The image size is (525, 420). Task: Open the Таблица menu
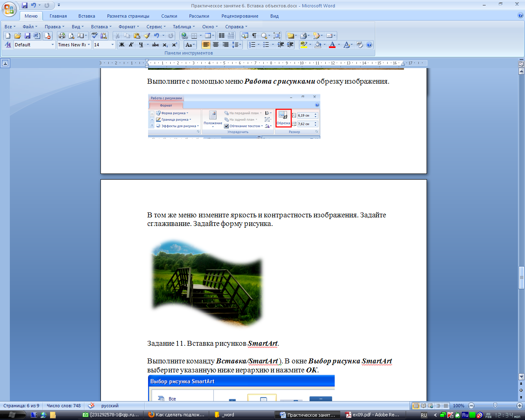tap(184, 27)
